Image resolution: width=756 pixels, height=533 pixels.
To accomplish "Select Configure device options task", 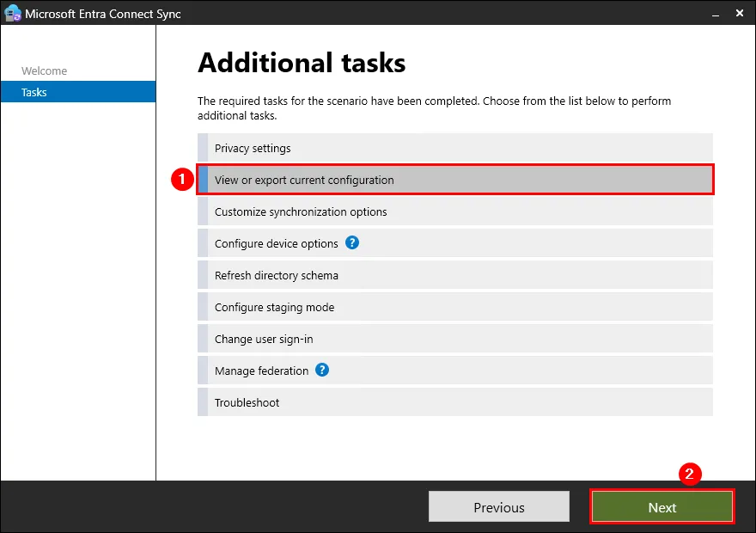I will [455, 243].
